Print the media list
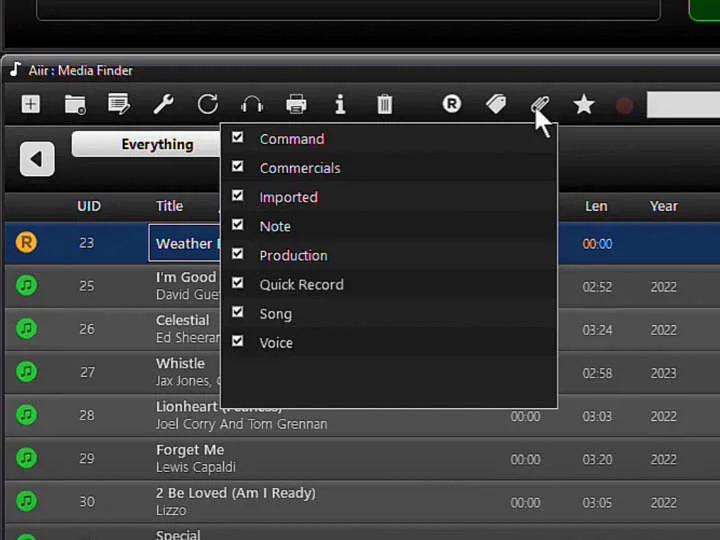 click(296, 104)
